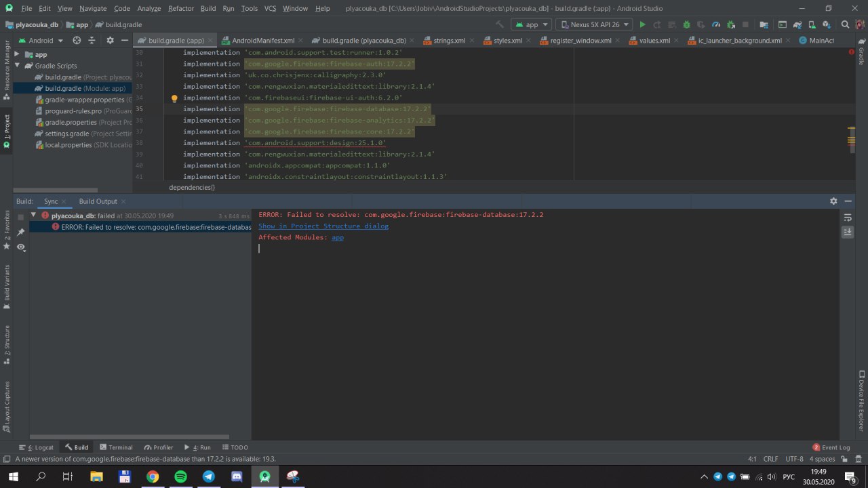Image resolution: width=868 pixels, height=488 pixels.
Task: Click Show in Project Structure dialog link
Action: pos(323,226)
